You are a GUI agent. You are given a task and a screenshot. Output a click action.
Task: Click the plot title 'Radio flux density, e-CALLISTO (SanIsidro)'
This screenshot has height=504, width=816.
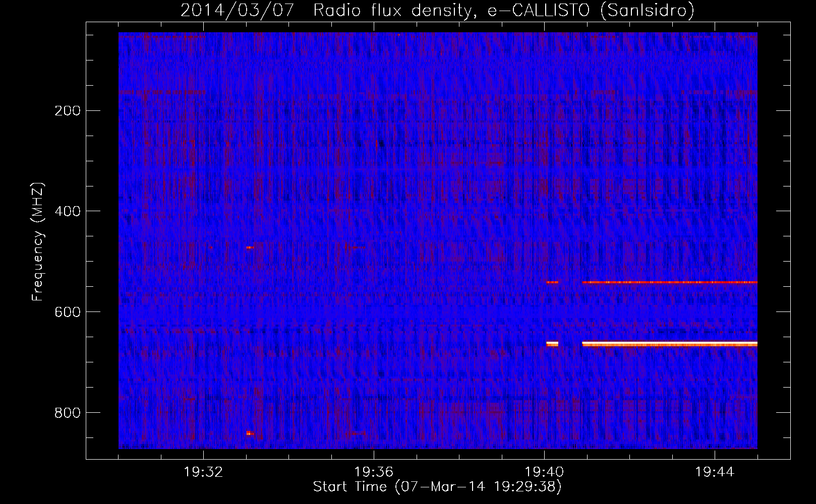pyautogui.click(x=503, y=10)
